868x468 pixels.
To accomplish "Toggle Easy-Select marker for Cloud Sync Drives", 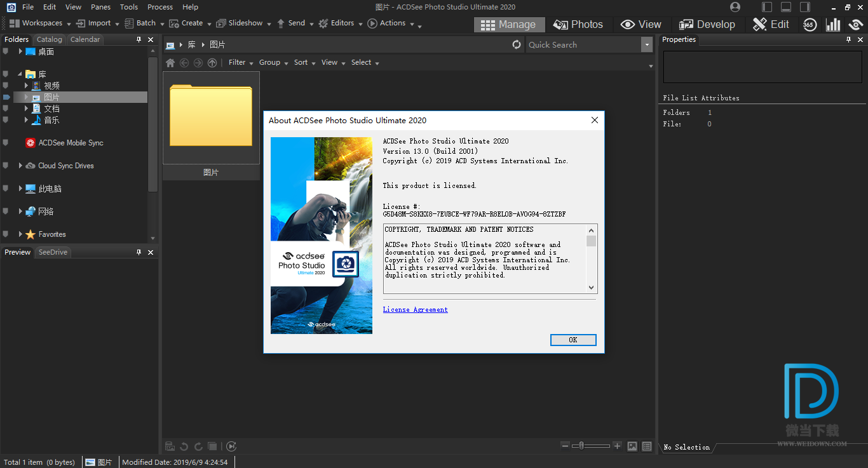I will coord(6,166).
